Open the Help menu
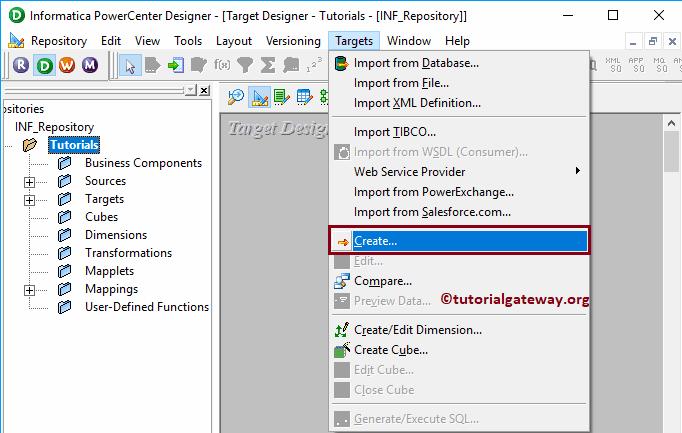 pyautogui.click(x=457, y=41)
